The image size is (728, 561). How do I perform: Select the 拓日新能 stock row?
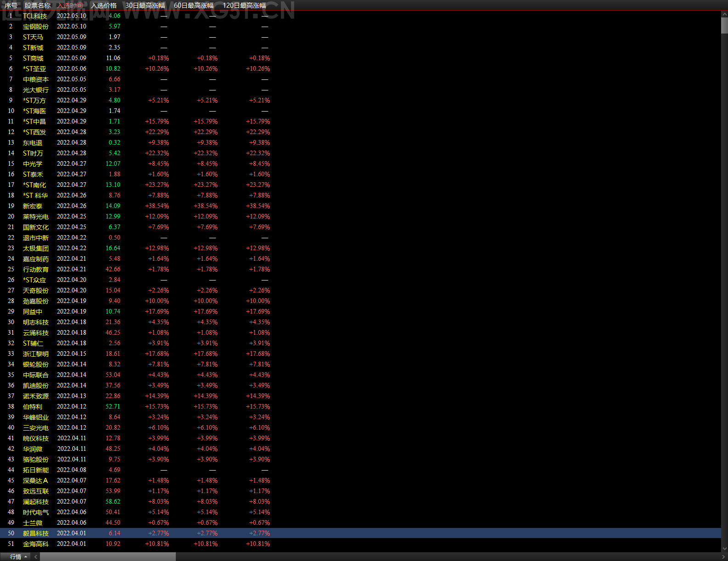[360, 470]
